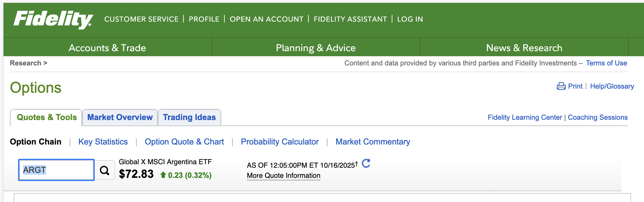Switch to the Market Overview tab
This screenshot has width=644, height=202.
pyautogui.click(x=120, y=118)
